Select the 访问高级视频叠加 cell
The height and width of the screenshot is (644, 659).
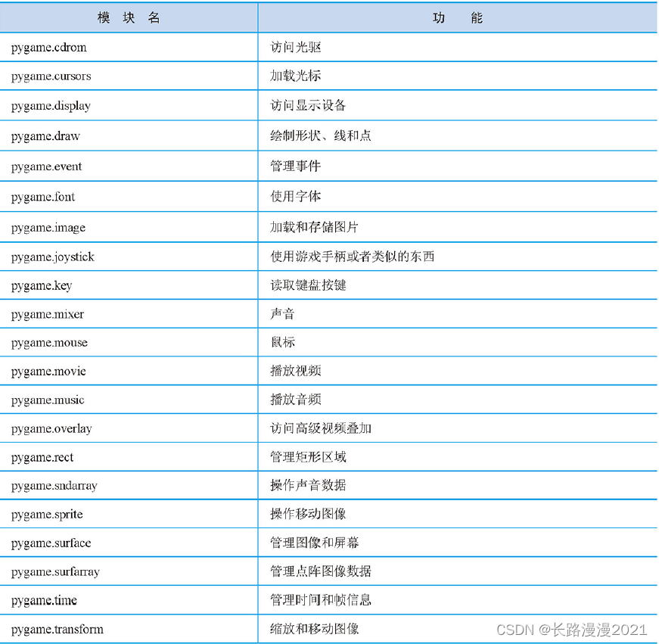coord(321,428)
